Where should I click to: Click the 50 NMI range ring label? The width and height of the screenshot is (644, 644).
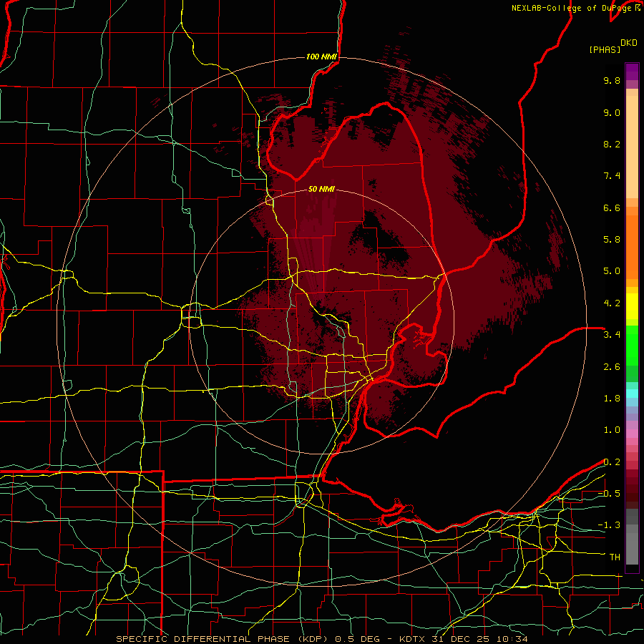pos(321,189)
